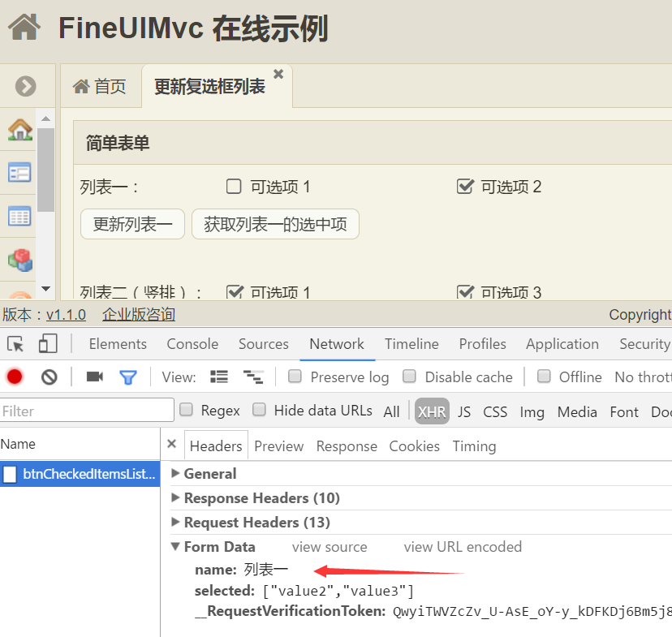
Task: Toggle the device toolbar icon in DevTools
Action: (48, 344)
